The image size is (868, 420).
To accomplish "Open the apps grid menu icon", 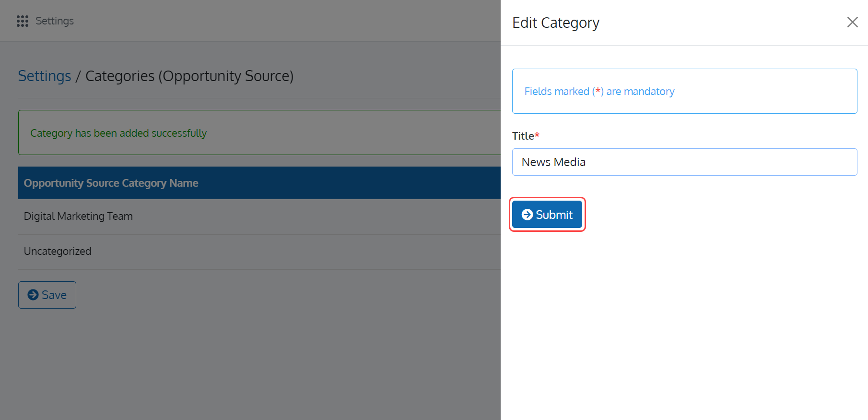I will click(x=23, y=21).
